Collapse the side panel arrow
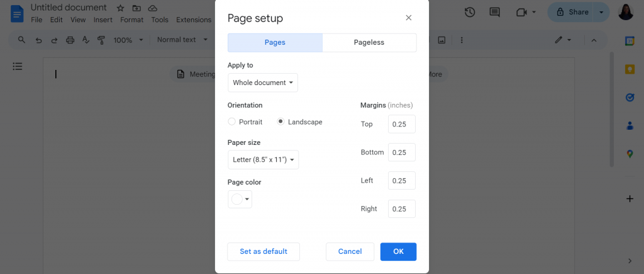 coord(630,261)
